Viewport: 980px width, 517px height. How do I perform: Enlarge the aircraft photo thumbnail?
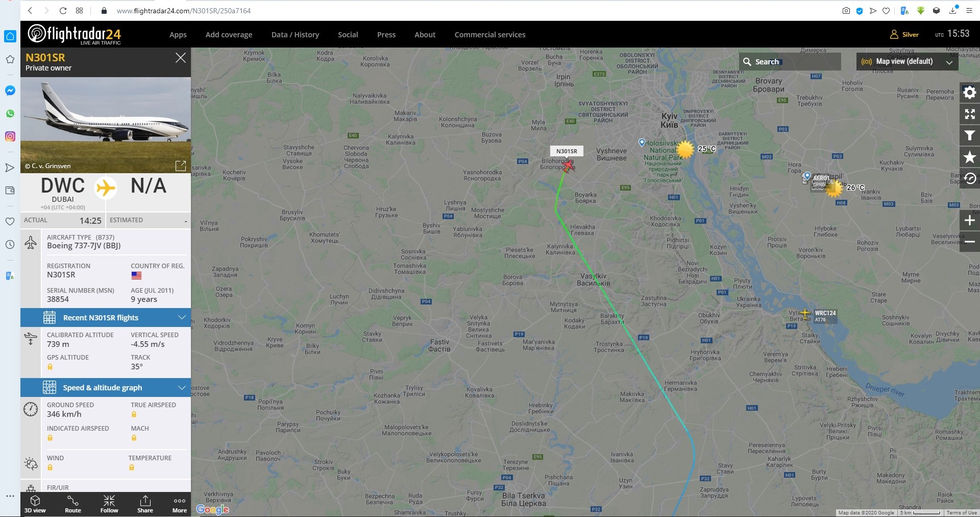[x=181, y=166]
